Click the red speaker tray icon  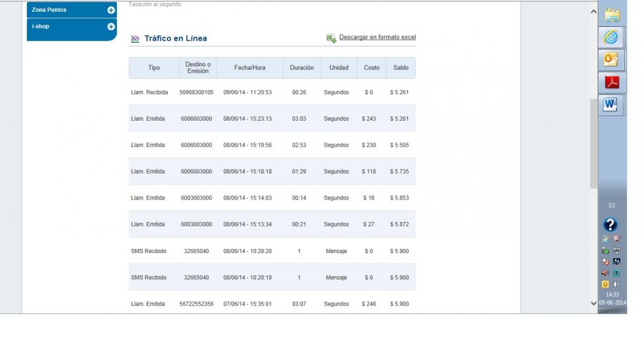(x=605, y=273)
